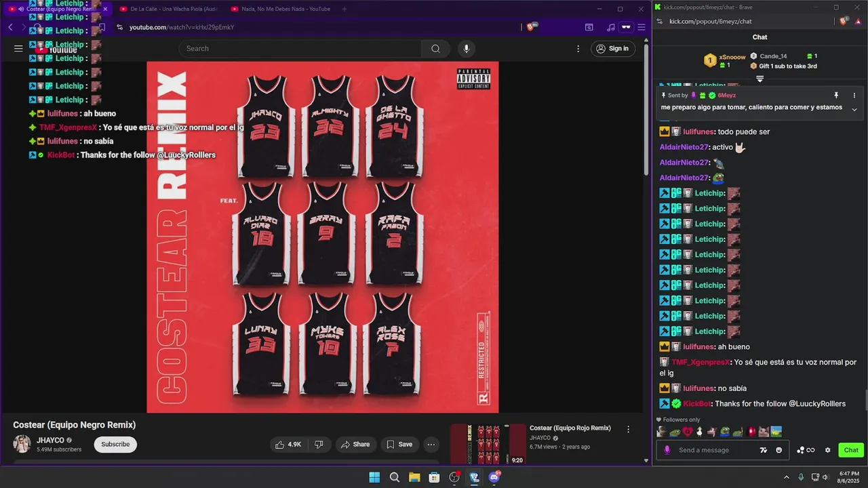Show hidden system tray icons
Screen dimensions: 868x488
[x=787, y=477]
